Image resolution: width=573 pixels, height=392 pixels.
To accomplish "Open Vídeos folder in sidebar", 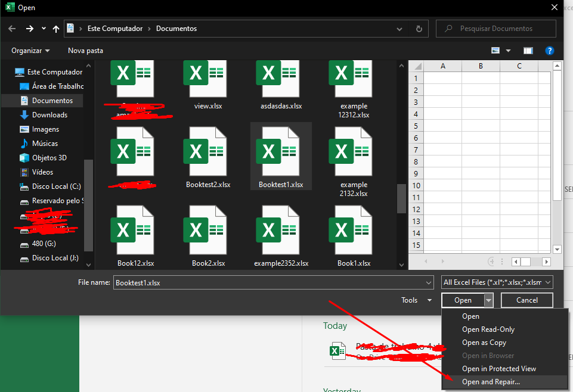I will click(x=36, y=172).
